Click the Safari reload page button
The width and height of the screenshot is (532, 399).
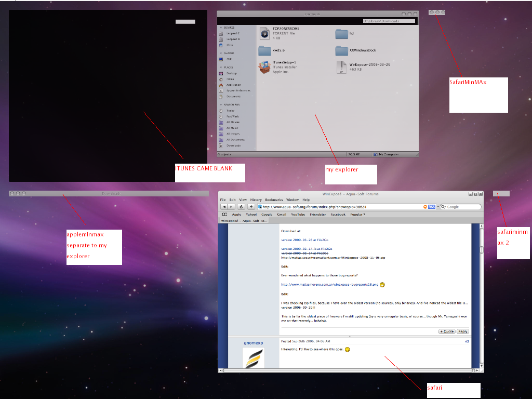pyautogui.click(x=242, y=207)
